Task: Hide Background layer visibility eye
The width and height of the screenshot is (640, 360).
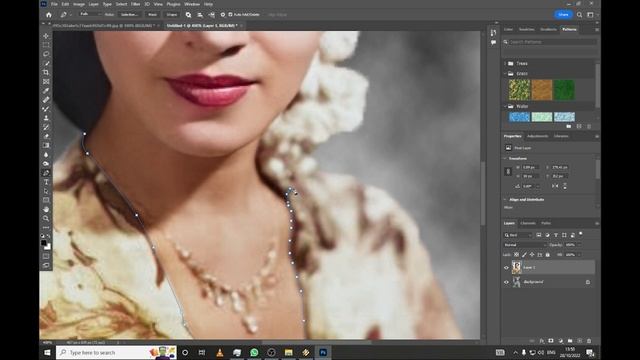Action: (506, 282)
